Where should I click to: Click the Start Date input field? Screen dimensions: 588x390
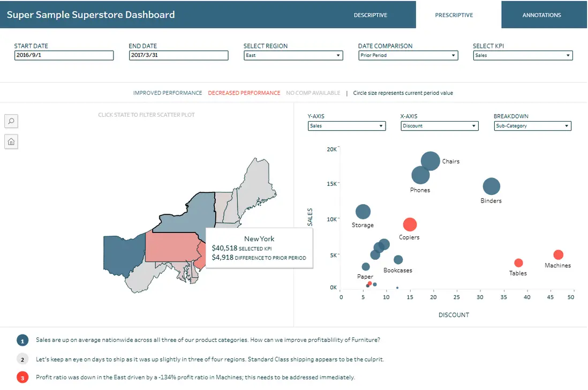point(64,55)
